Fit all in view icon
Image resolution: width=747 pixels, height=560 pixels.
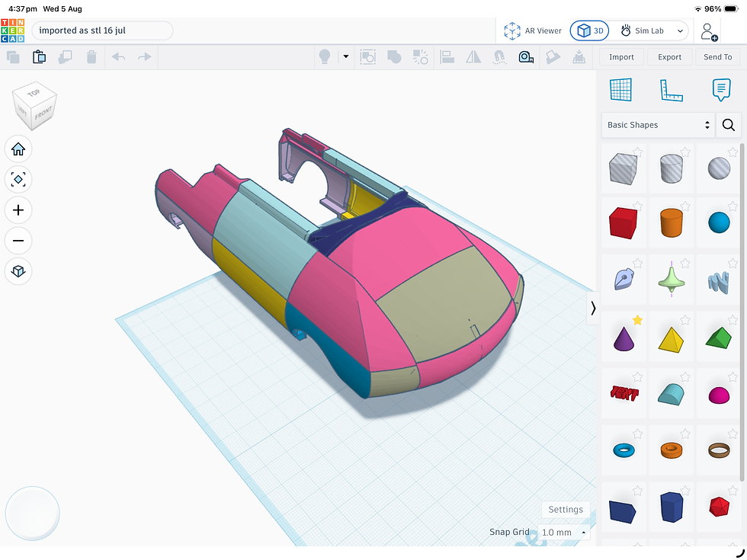[x=18, y=180]
